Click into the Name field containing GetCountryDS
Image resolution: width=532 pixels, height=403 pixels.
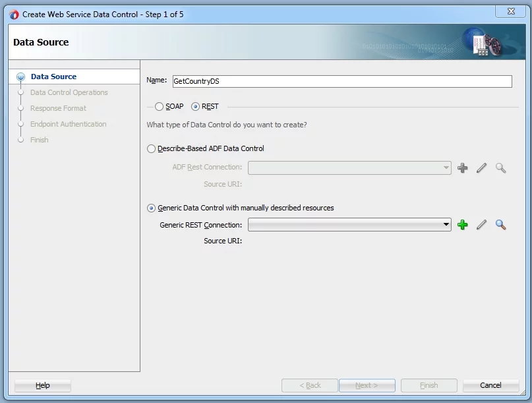point(342,82)
